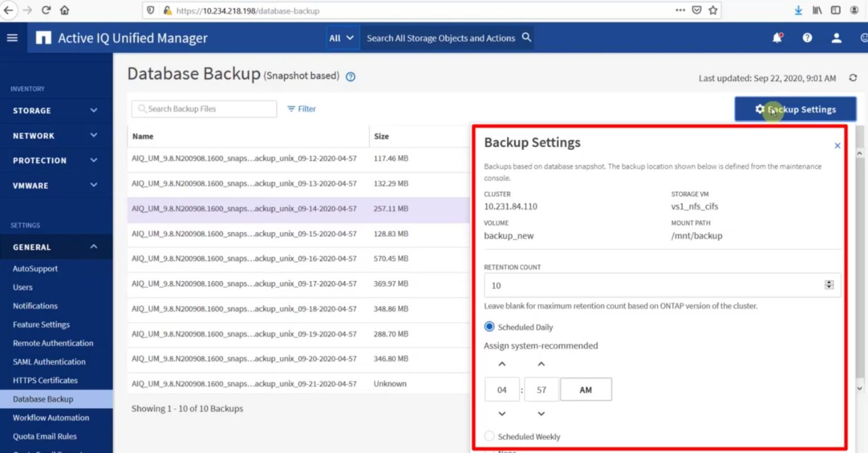868x453 pixels.
Task: Click the user profile icon
Action: (836, 38)
